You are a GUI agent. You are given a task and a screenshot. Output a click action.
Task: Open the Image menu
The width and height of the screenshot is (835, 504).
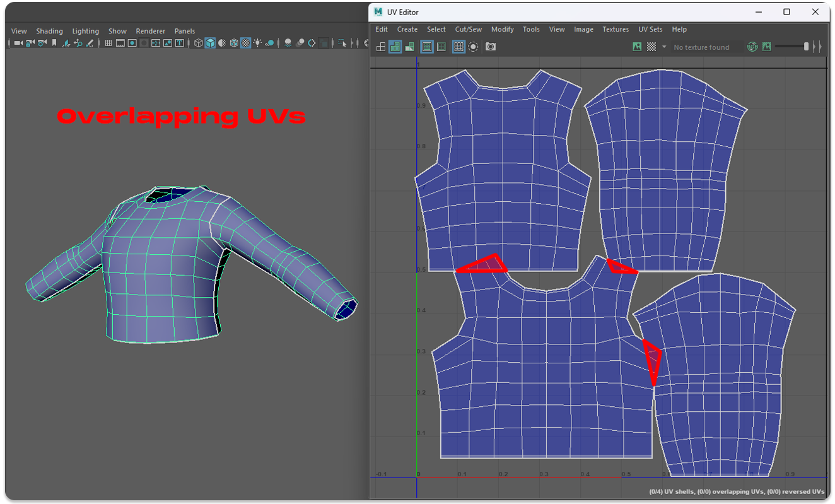(583, 29)
